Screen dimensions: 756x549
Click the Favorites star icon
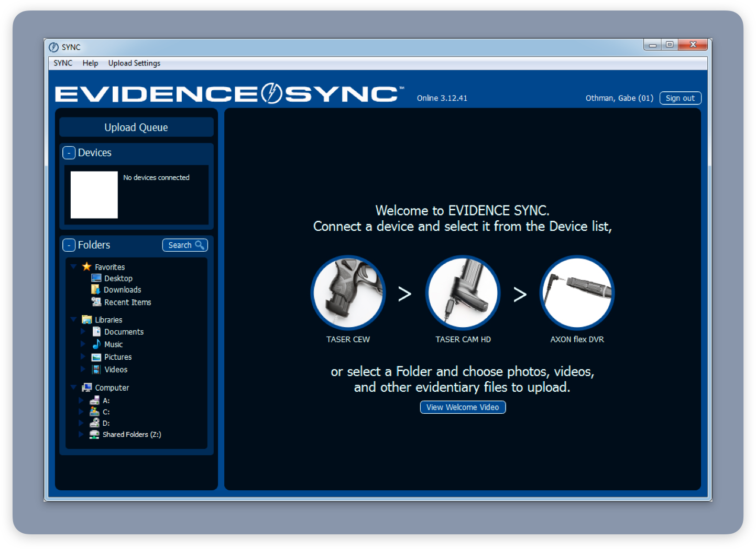pyautogui.click(x=87, y=266)
